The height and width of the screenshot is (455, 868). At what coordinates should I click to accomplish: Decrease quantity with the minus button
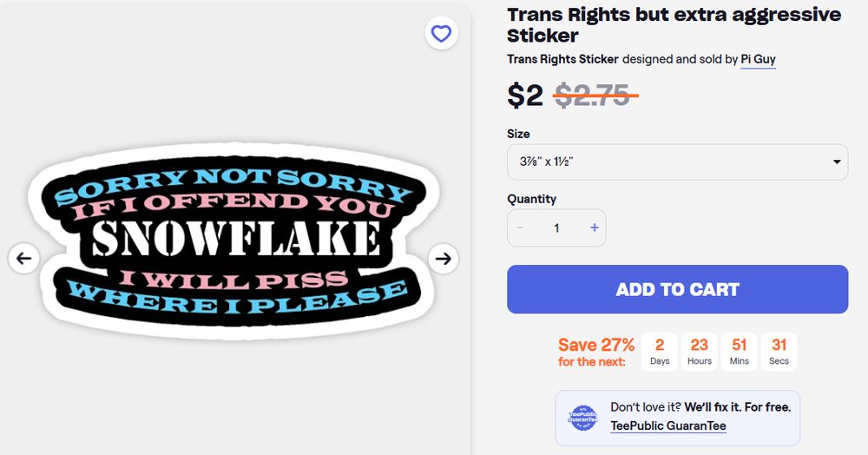(x=520, y=228)
